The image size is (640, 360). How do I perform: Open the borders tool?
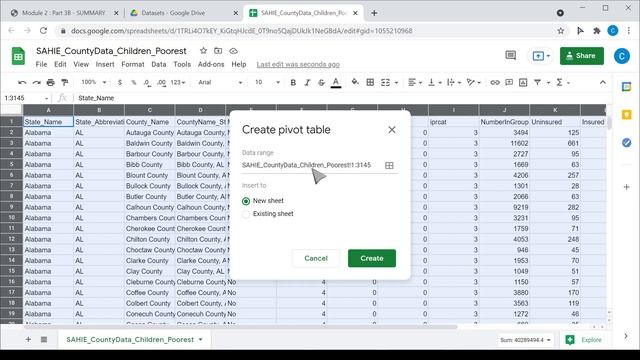click(370, 82)
